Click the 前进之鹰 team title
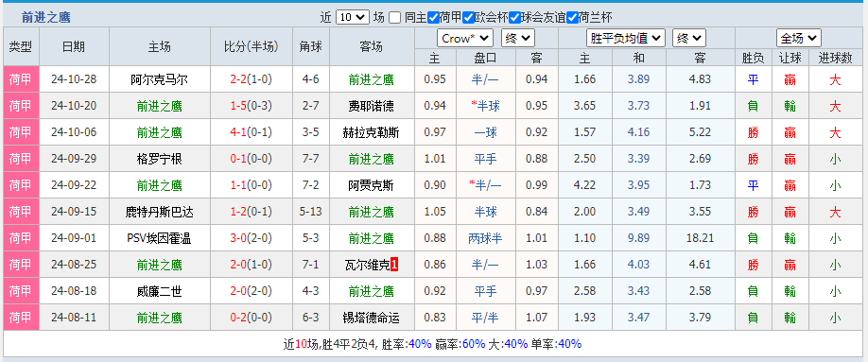Screen dimensions: 868x362 click(46, 18)
